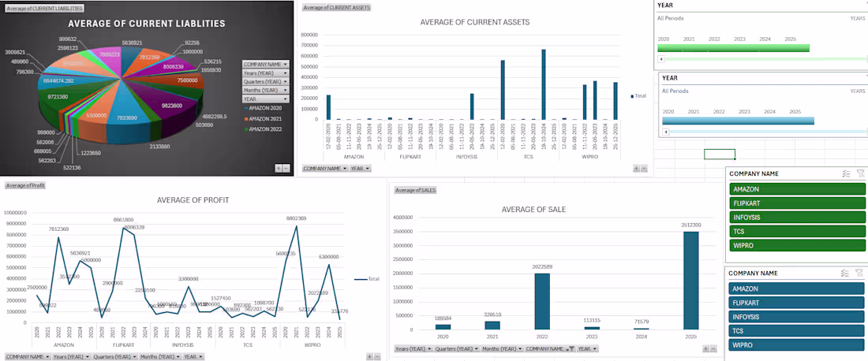The image size is (868, 361).
Task: Toggle INFOYSIS in green company slicer
Action: [x=797, y=218]
